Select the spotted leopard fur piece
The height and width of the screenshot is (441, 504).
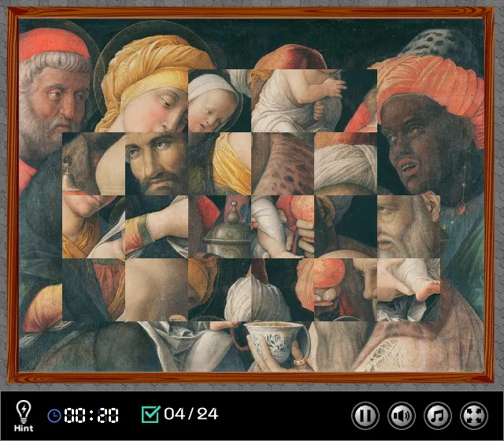tap(283, 164)
